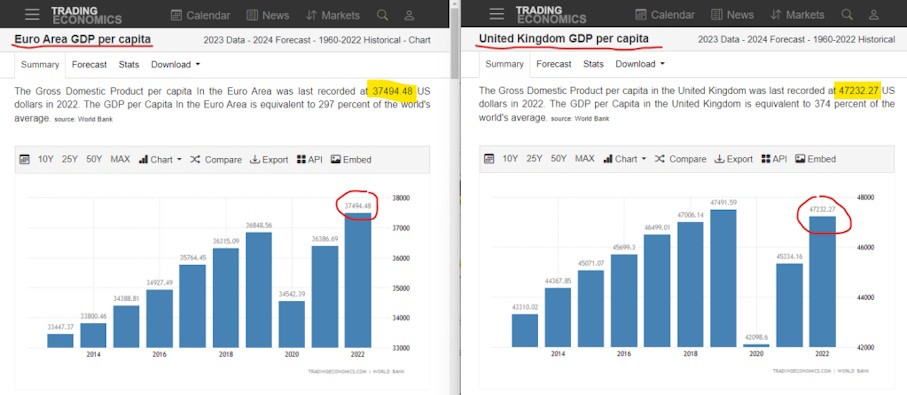The height and width of the screenshot is (395, 907).
Task: Click the United Kingdom GDP per capita heading
Action: 563,39
